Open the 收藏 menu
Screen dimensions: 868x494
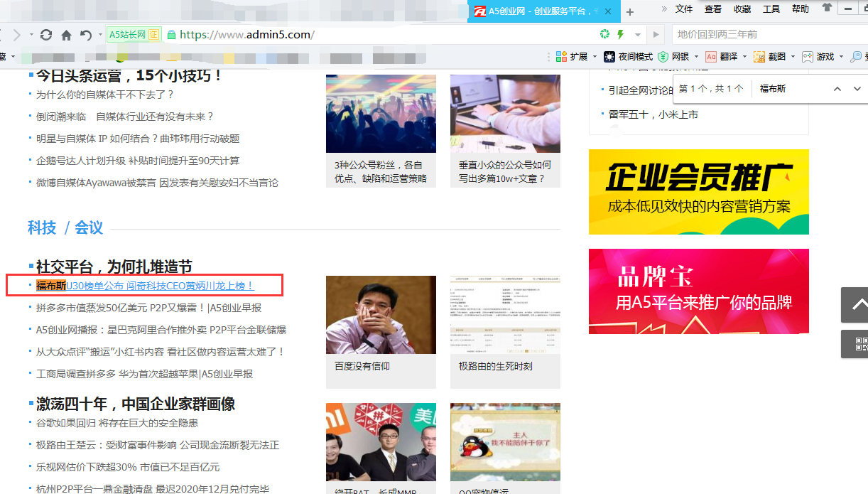coord(742,9)
